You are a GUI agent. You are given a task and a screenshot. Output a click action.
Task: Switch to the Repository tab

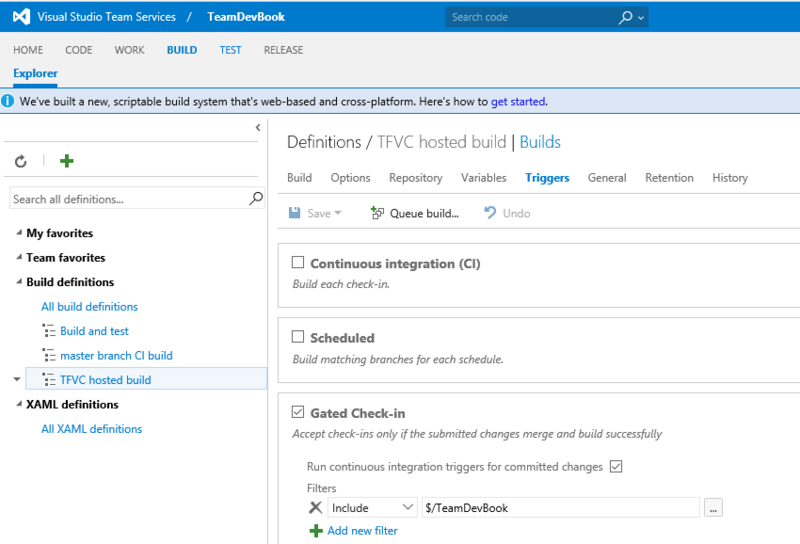[x=416, y=178]
